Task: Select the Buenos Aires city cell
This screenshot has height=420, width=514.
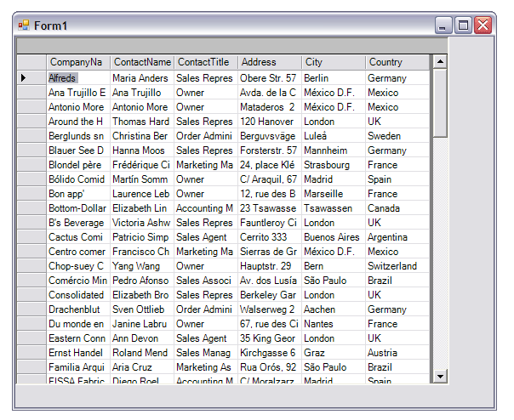Action: [x=333, y=237]
